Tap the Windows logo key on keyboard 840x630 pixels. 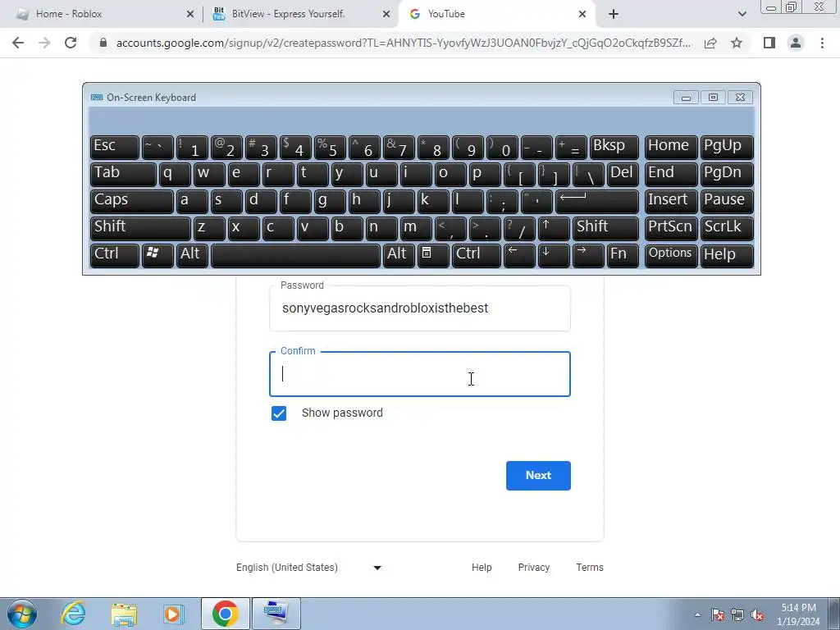pyautogui.click(x=157, y=255)
